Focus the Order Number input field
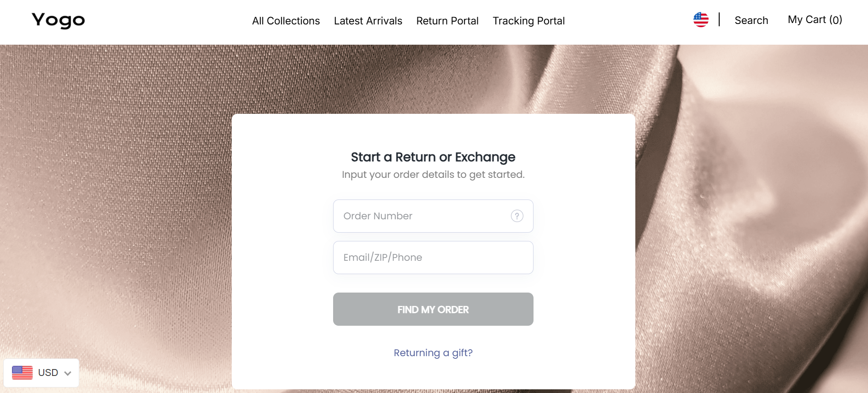The height and width of the screenshot is (393, 868). (433, 216)
